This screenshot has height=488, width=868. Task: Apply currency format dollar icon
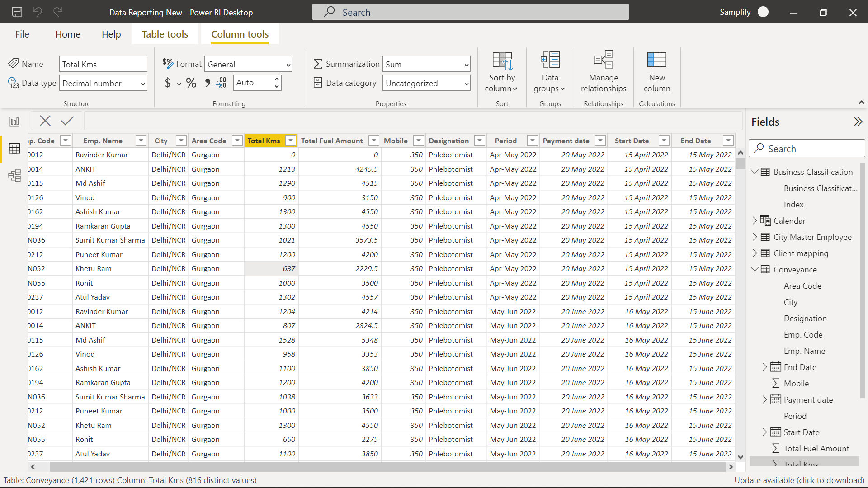pos(168,83)
